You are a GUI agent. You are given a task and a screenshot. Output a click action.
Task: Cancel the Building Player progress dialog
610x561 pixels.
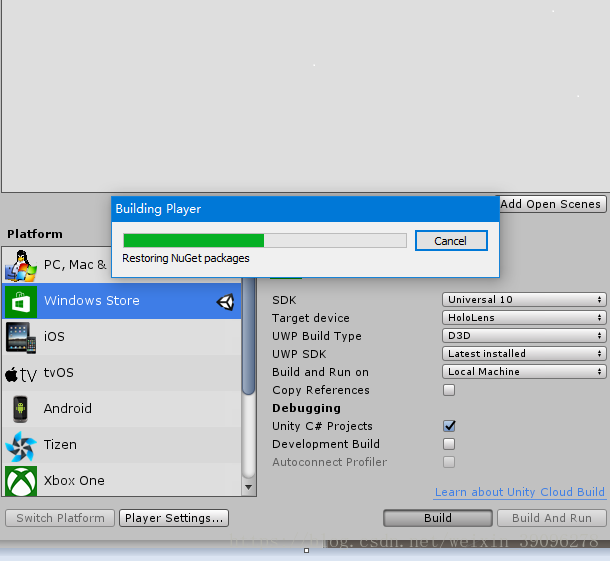451,241
